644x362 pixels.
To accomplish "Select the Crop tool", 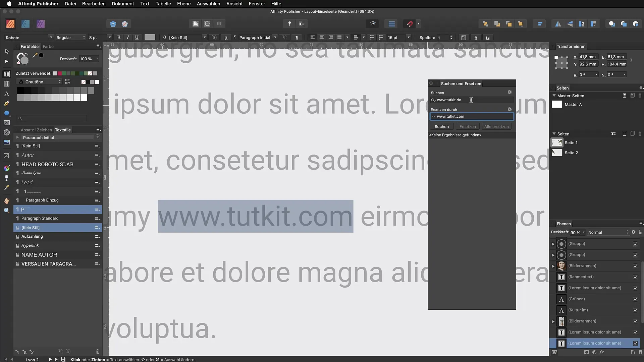I will [6, 155].
